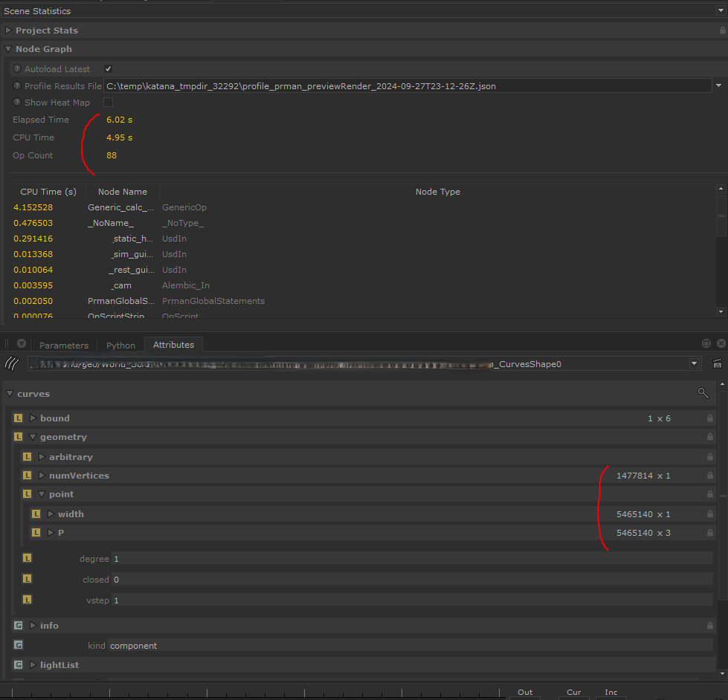Click the lock icon on Project Stats header
The width and height of the screenshot is (728, 700).
pos(722,30)
